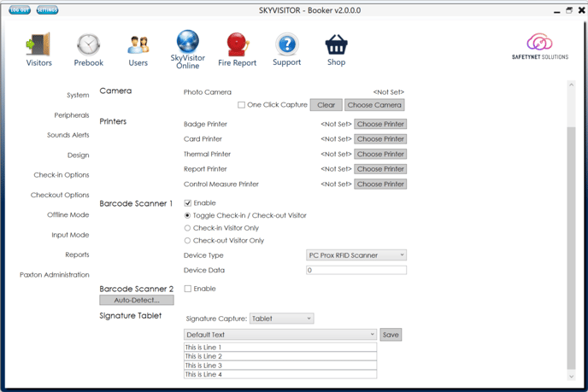Click the Prebook clock icon
Image resolution: width=588 pixels, height=392 pixels.
[88, 45]
